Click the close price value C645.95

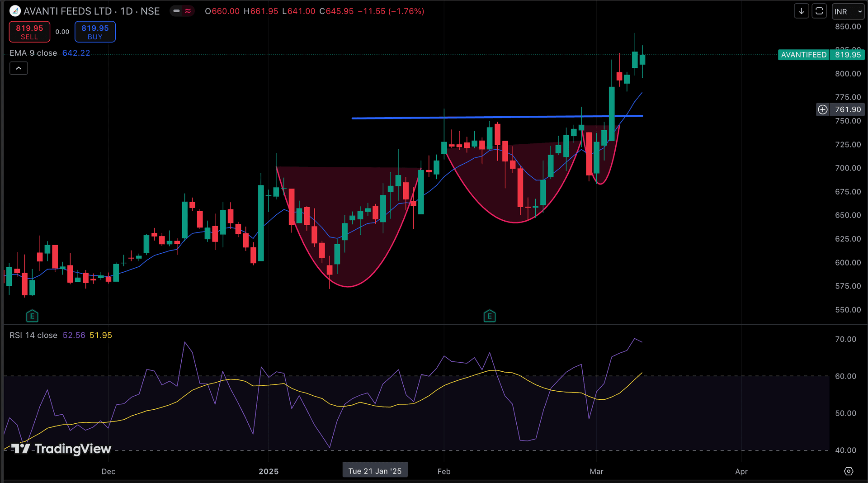coord(336,11)
